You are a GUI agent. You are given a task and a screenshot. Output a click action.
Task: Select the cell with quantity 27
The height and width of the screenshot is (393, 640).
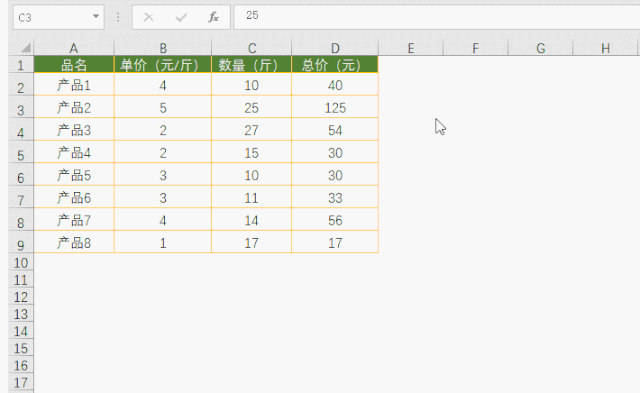(x=251, y=130)
